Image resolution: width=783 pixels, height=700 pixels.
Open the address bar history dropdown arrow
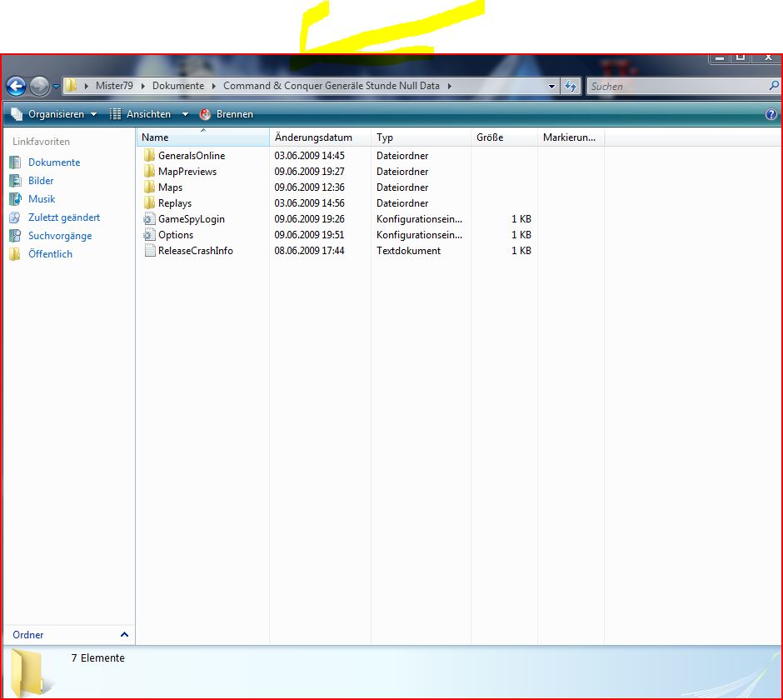click(x=551, y=86)
